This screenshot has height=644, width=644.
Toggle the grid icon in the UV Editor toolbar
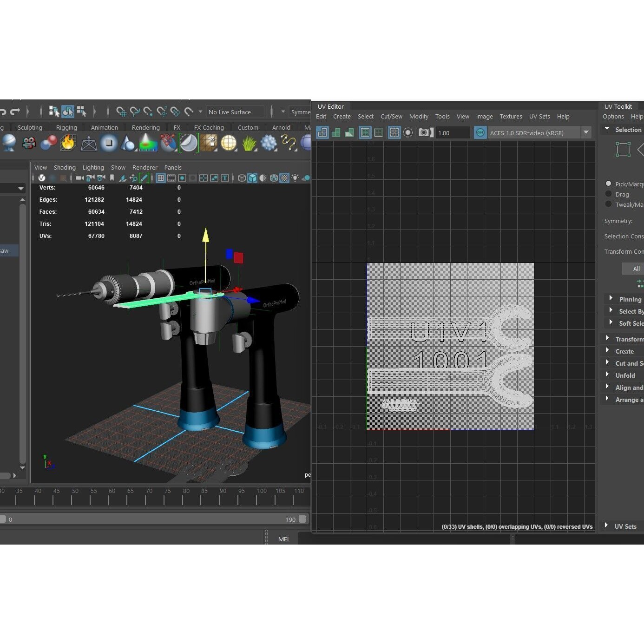click(x=394, y=132)
